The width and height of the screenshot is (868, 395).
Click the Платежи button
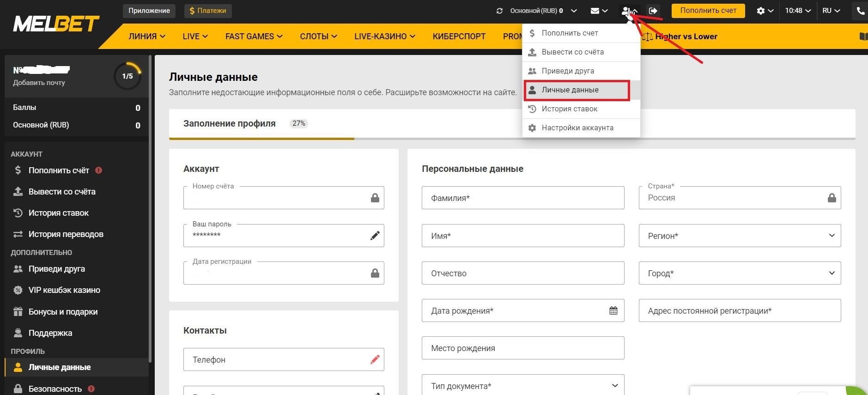[x=208, y=11]
